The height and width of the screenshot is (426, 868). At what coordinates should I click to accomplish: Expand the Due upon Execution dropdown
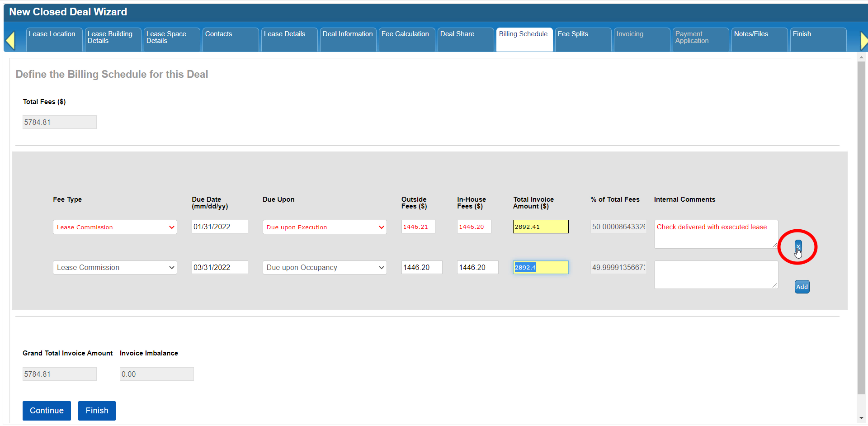pos(324,227)
